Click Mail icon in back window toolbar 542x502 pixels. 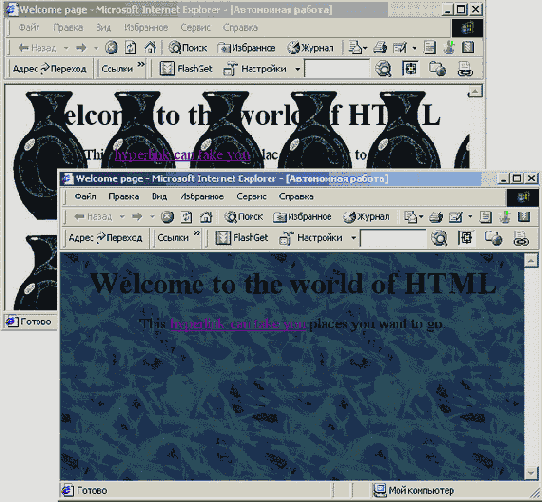355,48
